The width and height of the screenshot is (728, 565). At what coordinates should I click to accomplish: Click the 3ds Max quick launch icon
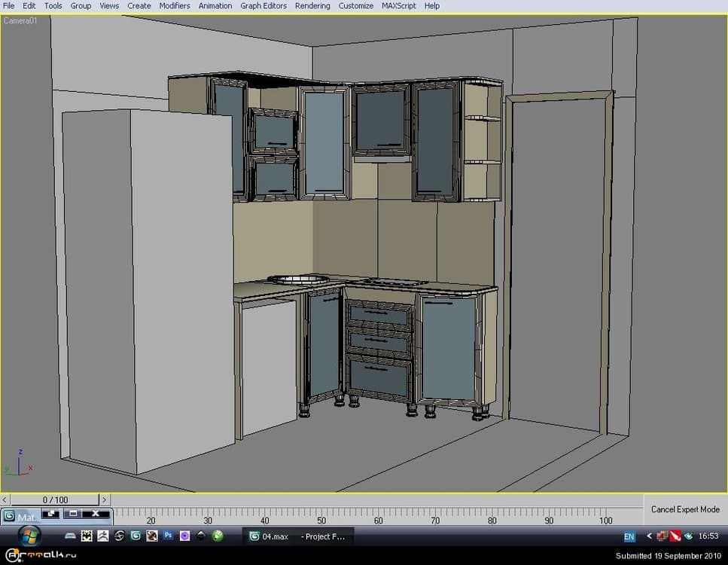[136, 536]
